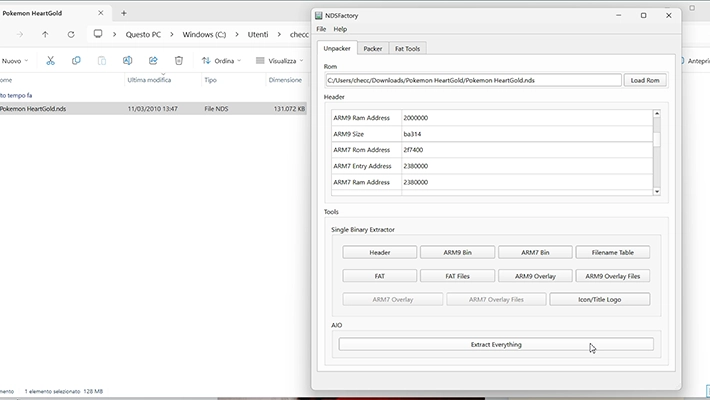This screenshot has height=400, width=710.
Task: Click the Copy icon in File Explorer toolbar
Action: [76, 61]
